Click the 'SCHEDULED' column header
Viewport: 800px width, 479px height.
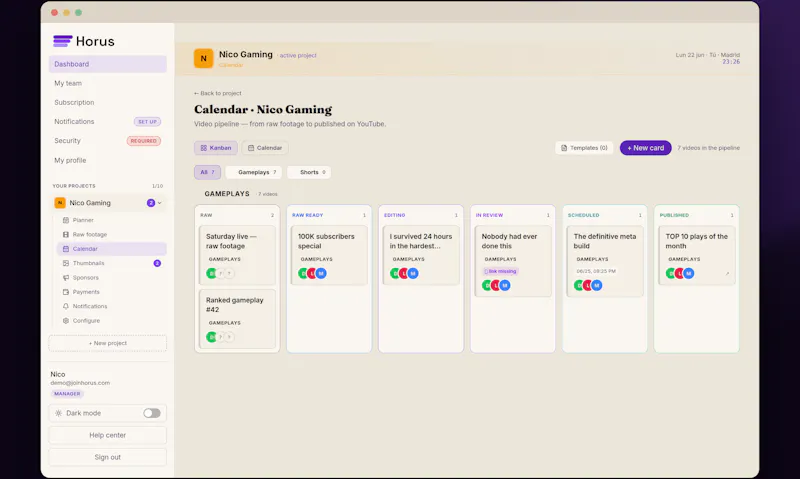[x=583, y=215]
